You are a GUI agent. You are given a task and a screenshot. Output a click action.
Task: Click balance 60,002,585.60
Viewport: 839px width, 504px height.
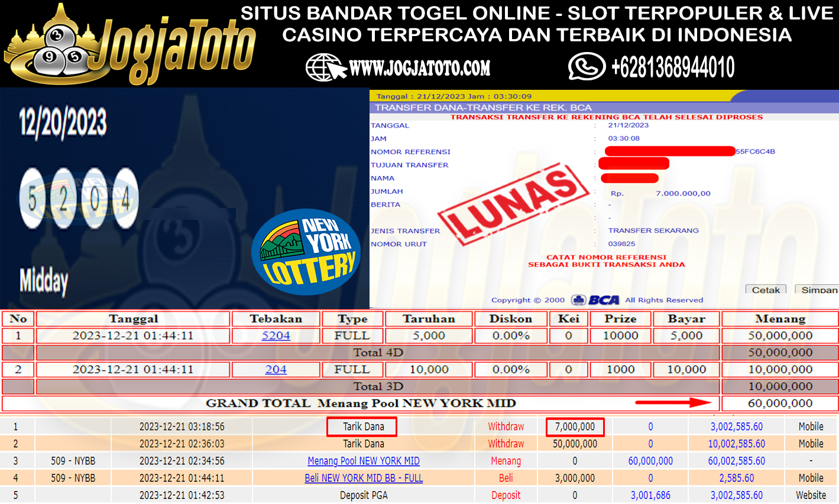(737, 461)
